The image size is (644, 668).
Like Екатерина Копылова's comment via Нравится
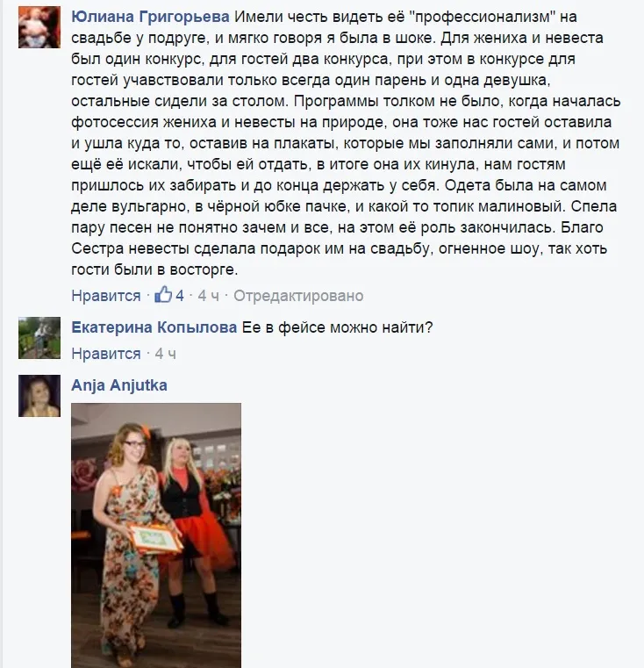click(106, 353)
